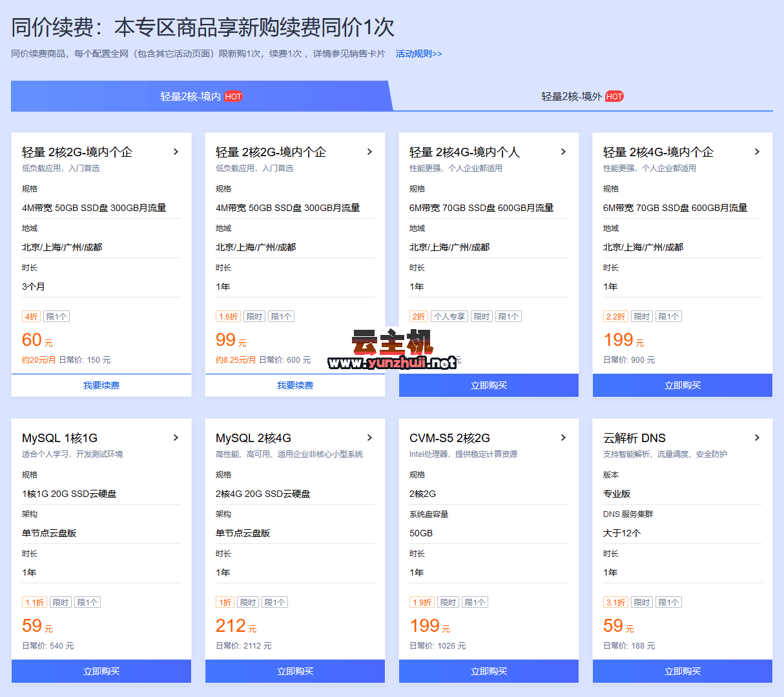The image size is (784, 697).
Task: Click 立即购买 for MySQL 1核1G
Action: pyautogui.click(x=101, y=671)
